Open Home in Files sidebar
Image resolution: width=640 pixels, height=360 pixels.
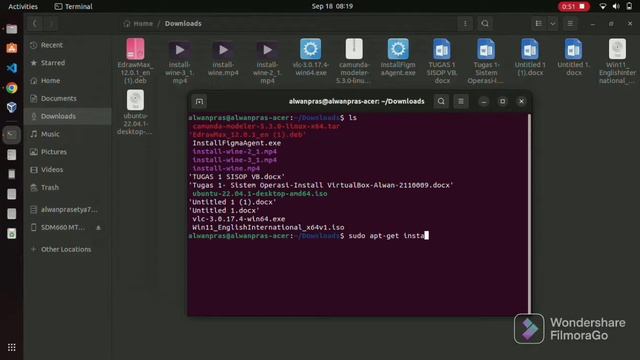67,81
